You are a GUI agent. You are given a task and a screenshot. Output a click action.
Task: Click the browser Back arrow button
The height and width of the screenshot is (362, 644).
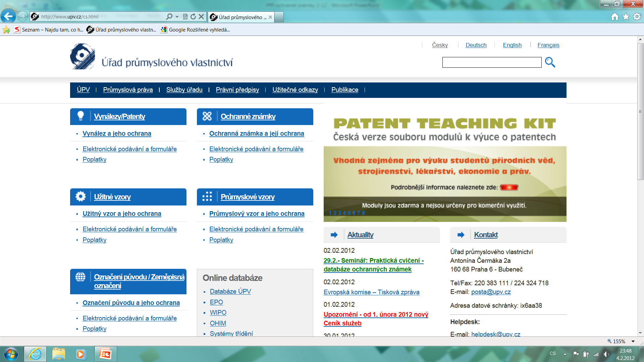tap(8, 16)
